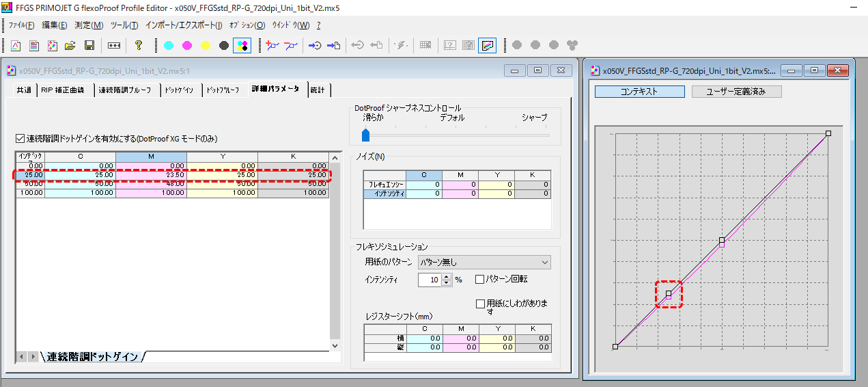The height and width of the screenshot is (387, 868).
Task: Open the オプション(O) menu
Action: click(x=247, y=25)
